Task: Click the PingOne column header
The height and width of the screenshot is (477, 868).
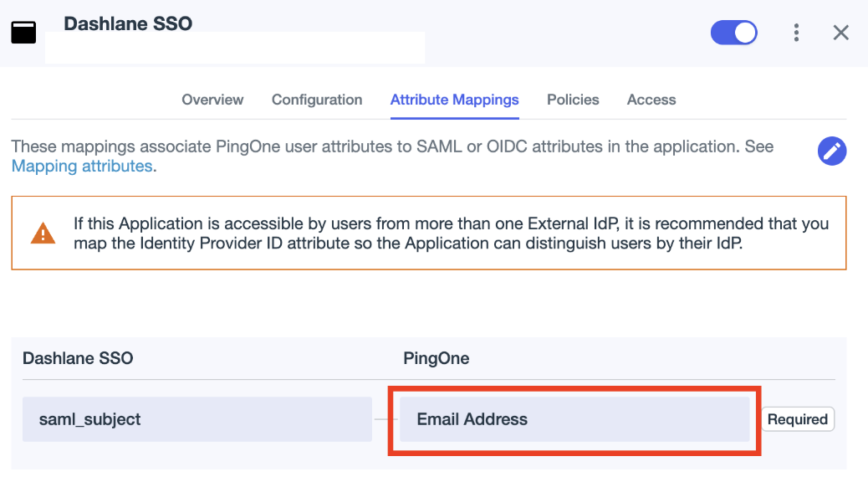Action: click(437, 358)
